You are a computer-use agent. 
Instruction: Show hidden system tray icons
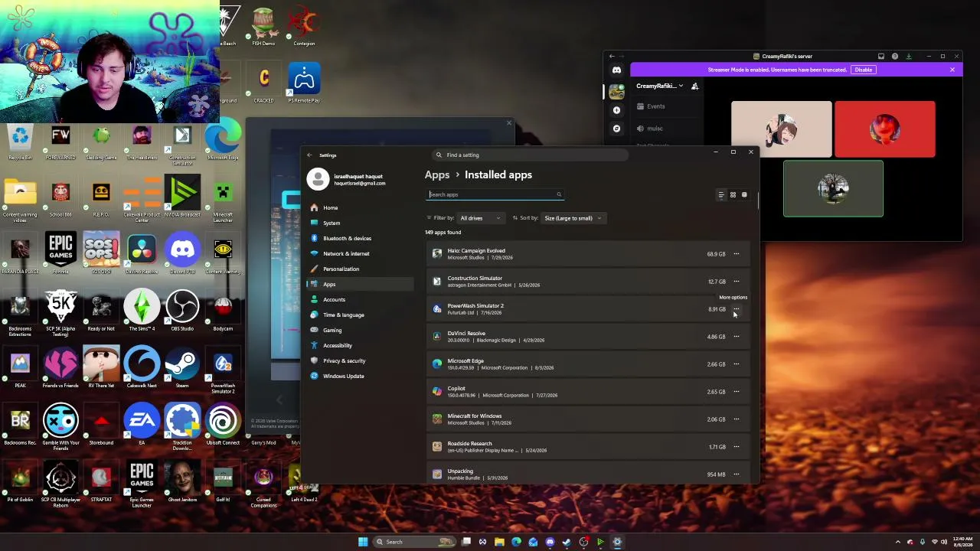click(x=900, y=542)
